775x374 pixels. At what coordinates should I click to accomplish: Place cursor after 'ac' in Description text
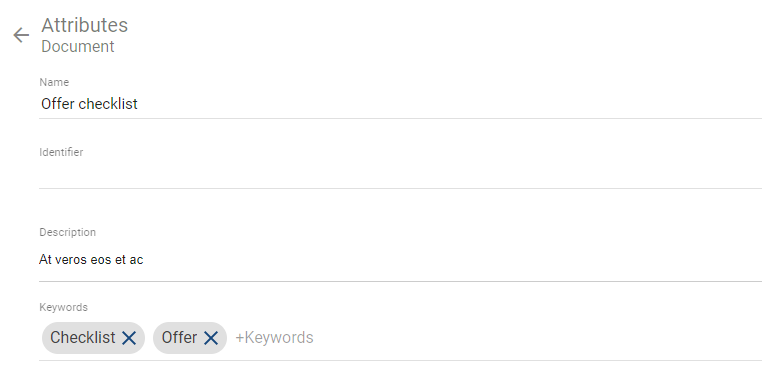tap(144, 260)
